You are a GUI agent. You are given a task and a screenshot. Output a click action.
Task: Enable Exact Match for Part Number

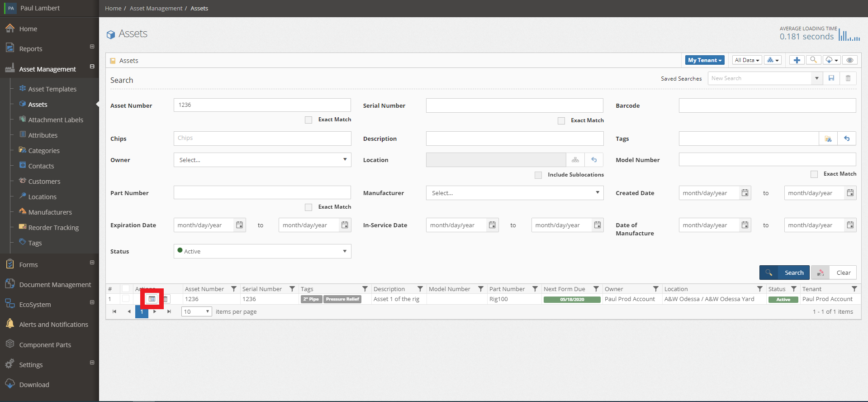coord(308,207)
